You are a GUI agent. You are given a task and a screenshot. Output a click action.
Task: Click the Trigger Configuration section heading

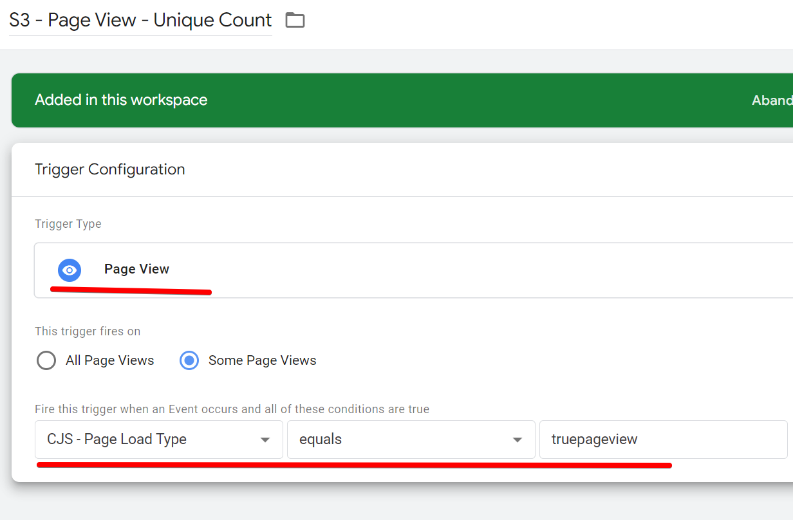110,169
